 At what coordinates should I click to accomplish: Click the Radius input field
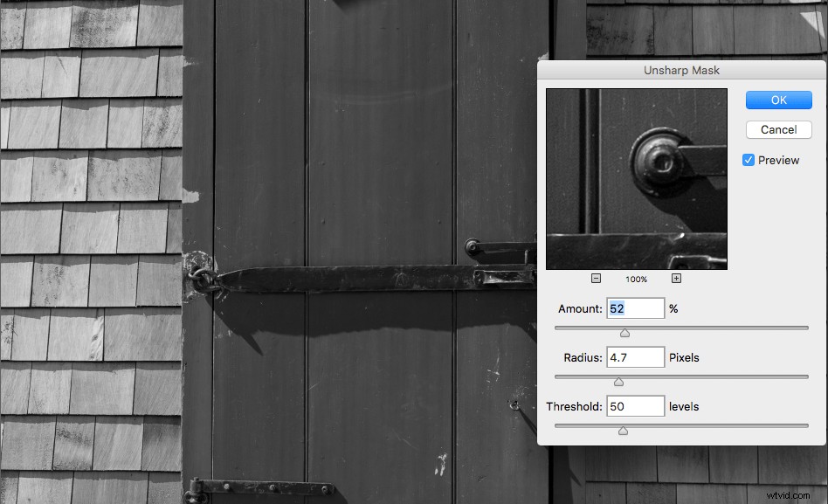tap(635, 357)
